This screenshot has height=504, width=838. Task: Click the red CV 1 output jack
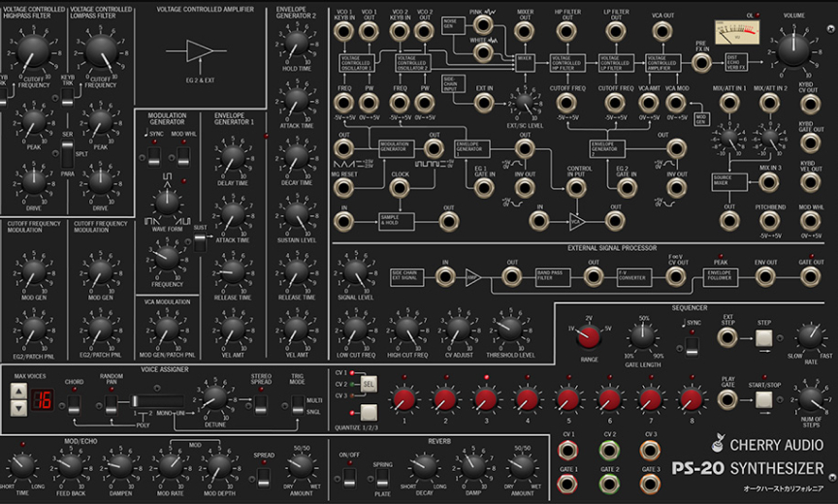[x=568, y=452]
